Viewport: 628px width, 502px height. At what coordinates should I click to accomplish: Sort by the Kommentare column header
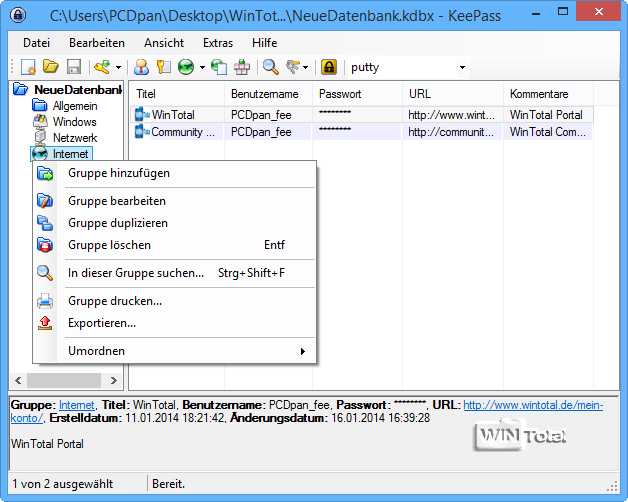click(x=548, y=94)
